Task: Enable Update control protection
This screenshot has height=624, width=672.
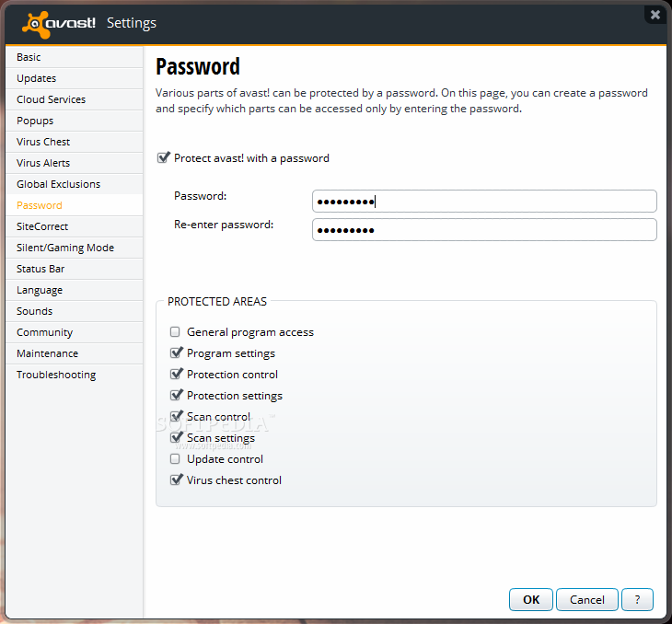Action: [175, 459]
